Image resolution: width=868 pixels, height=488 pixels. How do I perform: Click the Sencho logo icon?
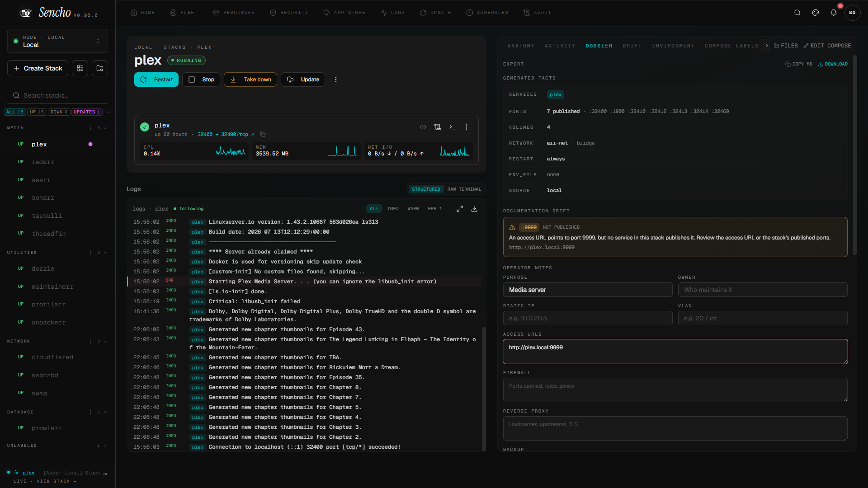(x=26, y=13)
